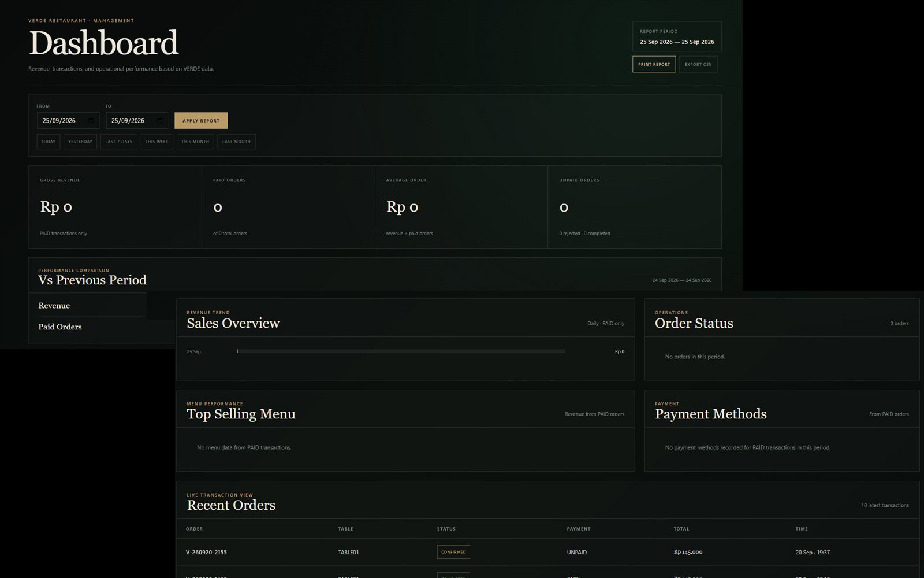Click the Sales Overview heading

(x=233, y=323)
